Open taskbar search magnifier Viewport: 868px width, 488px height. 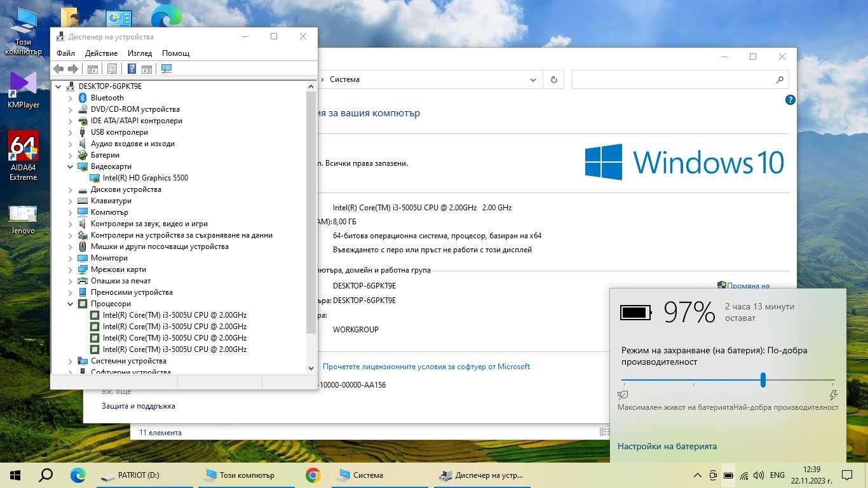tap(46, 475)
